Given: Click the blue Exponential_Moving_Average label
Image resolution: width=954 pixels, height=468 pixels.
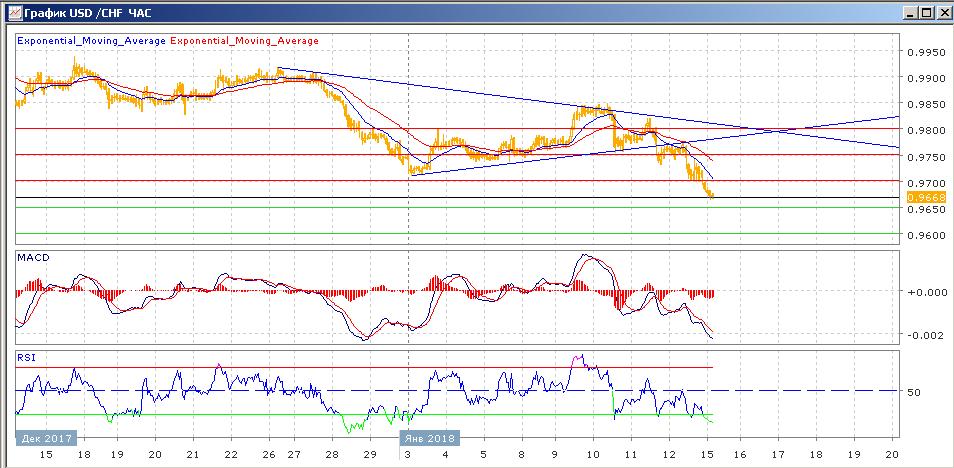Looking at the screenshot, I should coord(92,41).
